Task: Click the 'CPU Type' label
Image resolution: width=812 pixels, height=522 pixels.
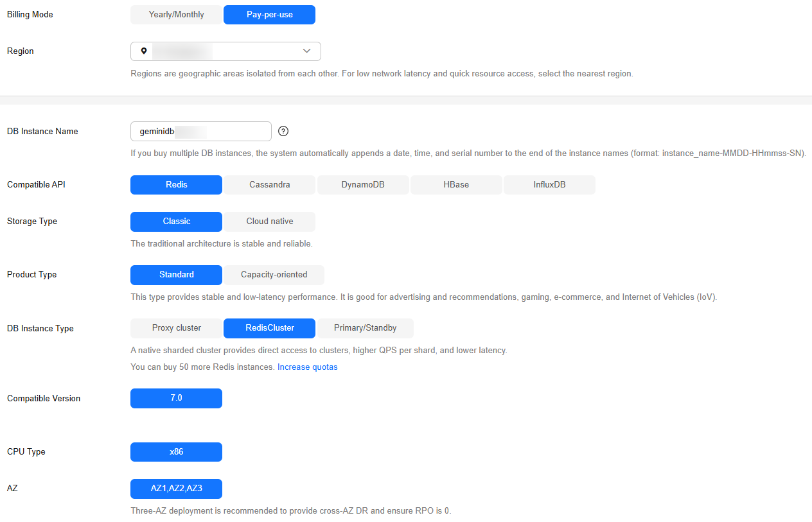Action: pyautogui.click(x=26, y=452)
